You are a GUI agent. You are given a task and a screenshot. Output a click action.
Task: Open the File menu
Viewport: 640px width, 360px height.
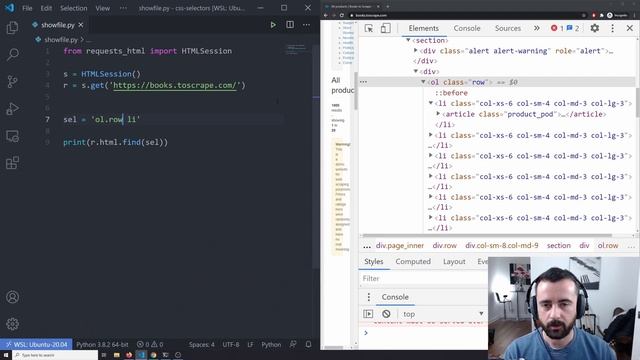point(27,8)
